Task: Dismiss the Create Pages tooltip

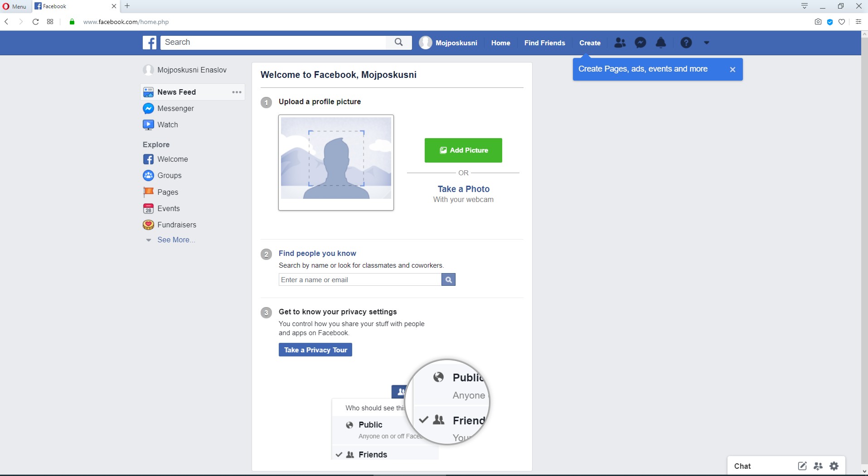Action: pos(732,69)
